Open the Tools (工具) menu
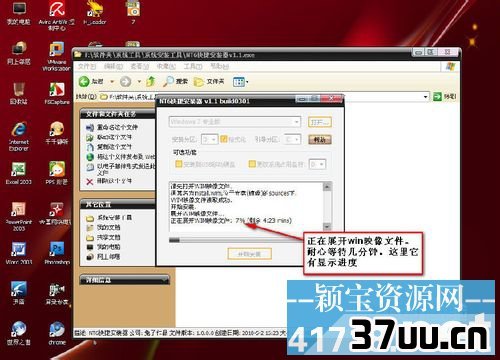 [193, 66]
